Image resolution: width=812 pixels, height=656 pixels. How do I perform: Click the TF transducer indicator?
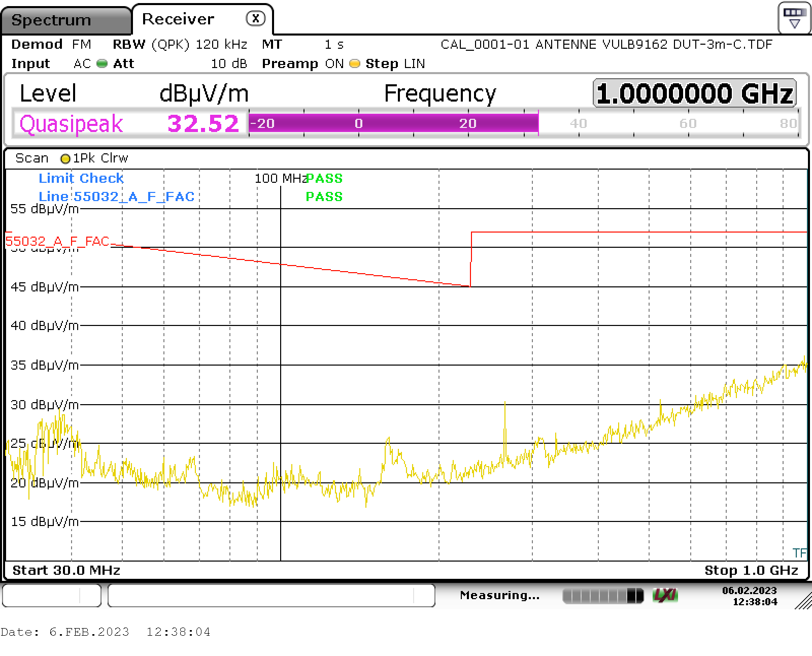click(x=799, y=553)
